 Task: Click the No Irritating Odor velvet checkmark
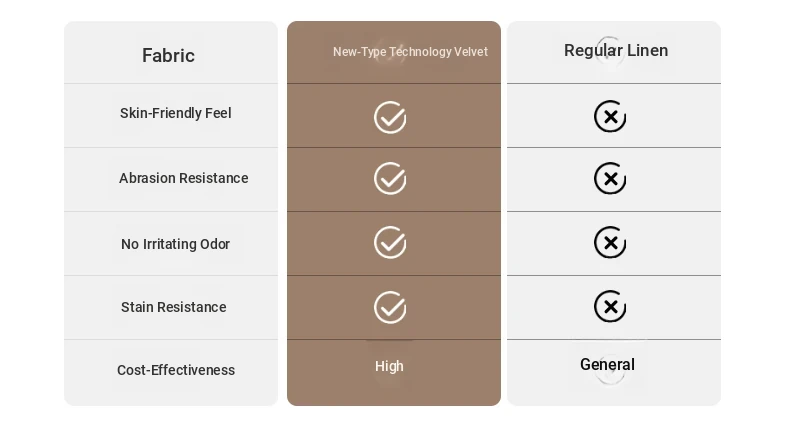pos(390,242)
